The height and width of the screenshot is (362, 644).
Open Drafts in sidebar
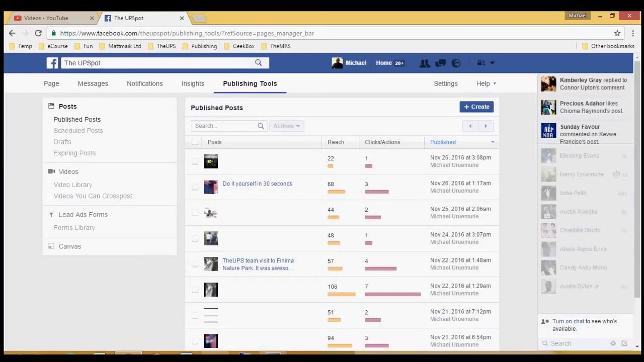[62, 142]
